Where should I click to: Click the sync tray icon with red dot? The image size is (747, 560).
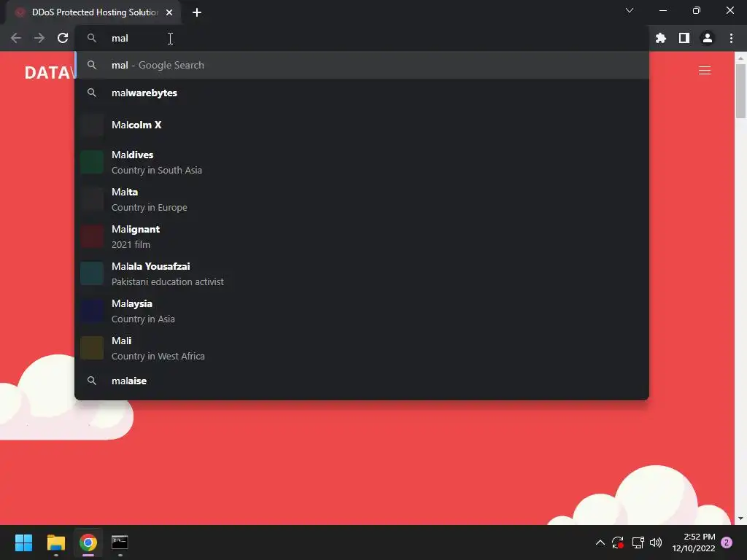[618, 542]
